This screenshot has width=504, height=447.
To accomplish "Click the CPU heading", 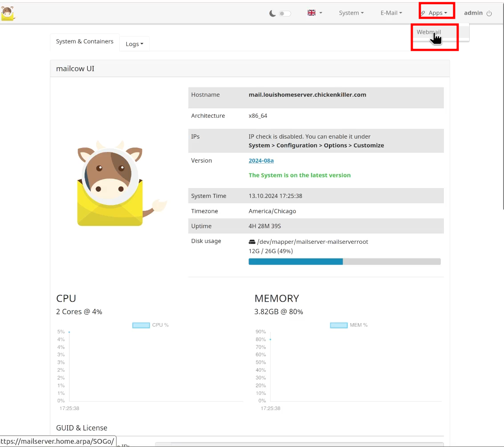I will tap(66, 298).
